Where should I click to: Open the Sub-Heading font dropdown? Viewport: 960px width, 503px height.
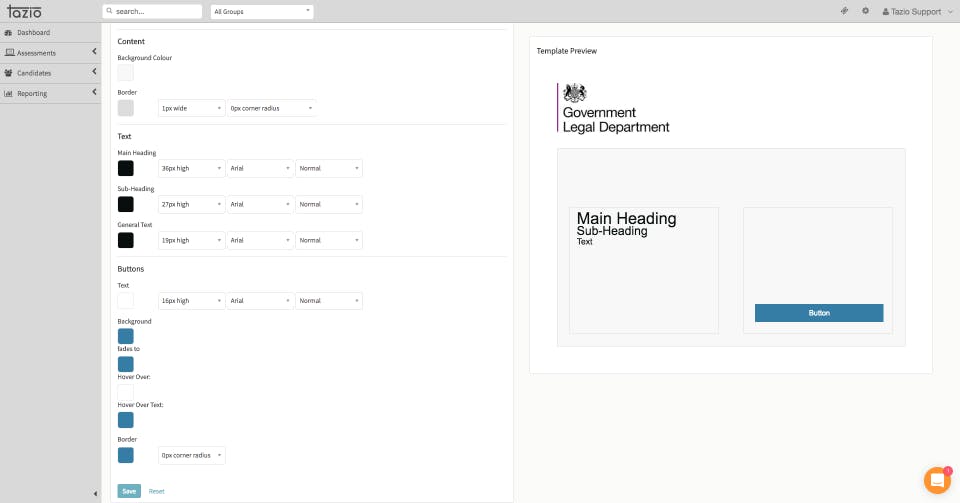click(260, 204)
